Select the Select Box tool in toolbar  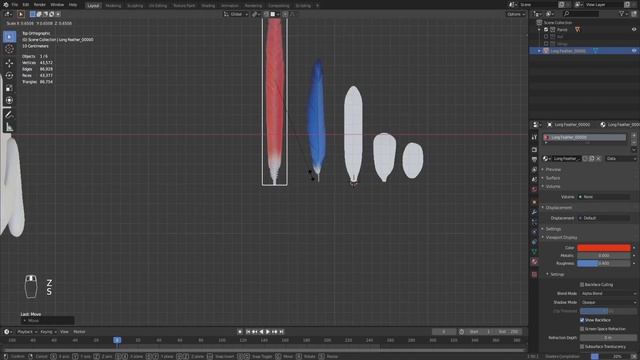(x=9, y=36)
